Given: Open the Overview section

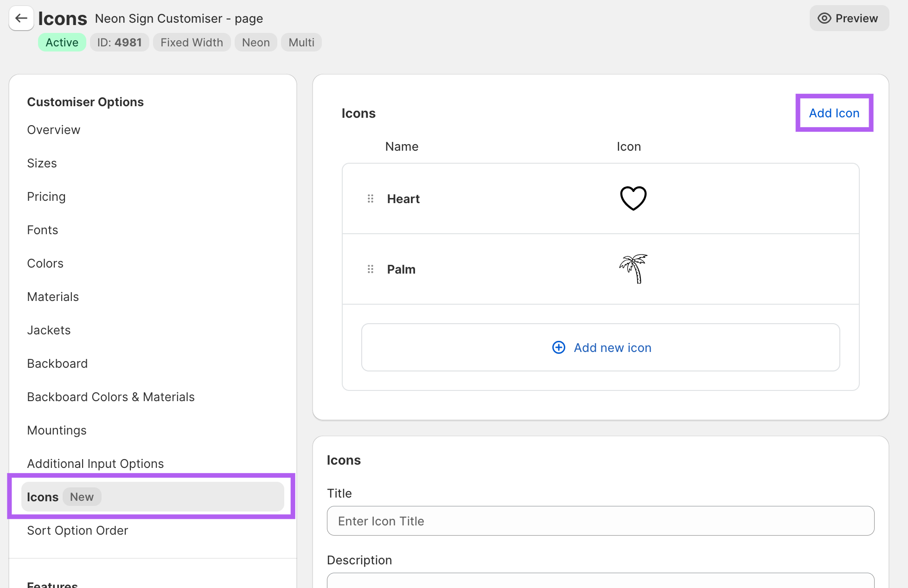Looking at the screenshot, I should (54, 130).
